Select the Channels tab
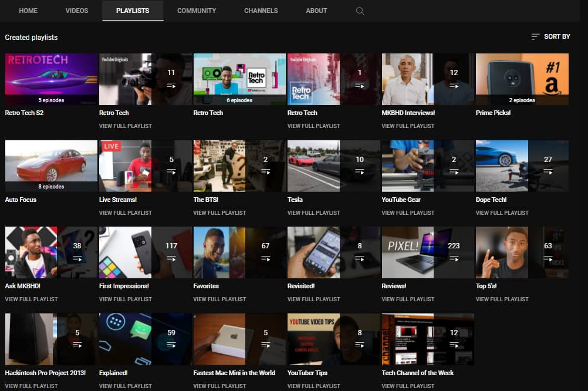The image size is (588, 391). [261, 11]
